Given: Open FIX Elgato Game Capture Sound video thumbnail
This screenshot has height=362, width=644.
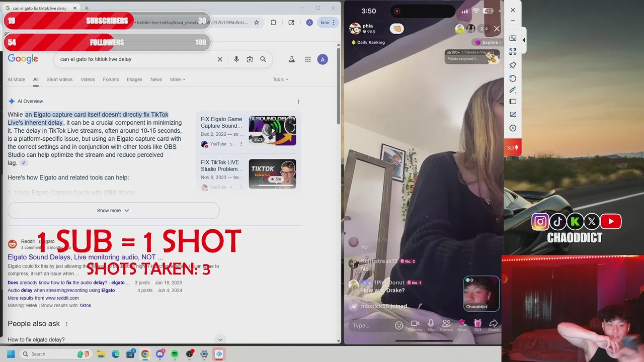Looking at the screenshot, I should (272, 131).
